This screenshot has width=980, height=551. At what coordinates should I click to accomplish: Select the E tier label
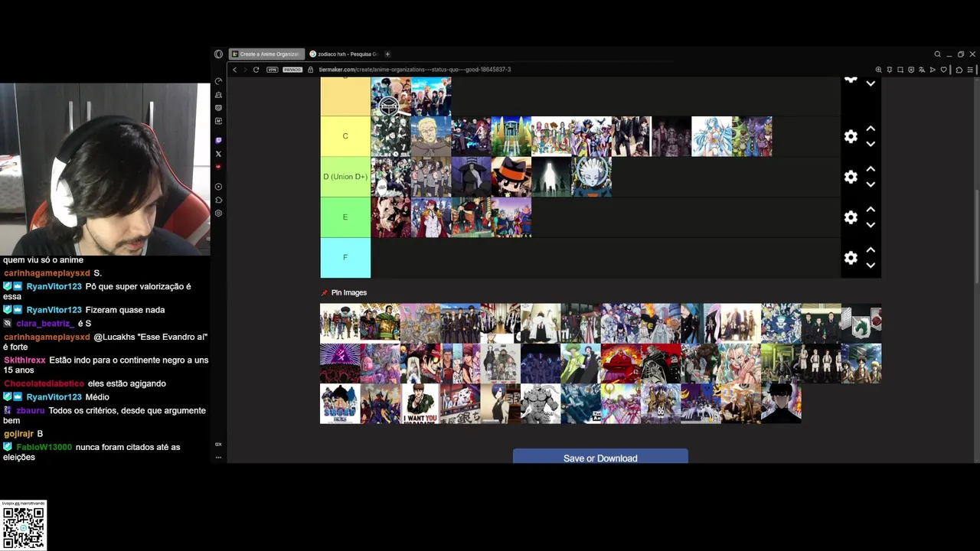345,217
